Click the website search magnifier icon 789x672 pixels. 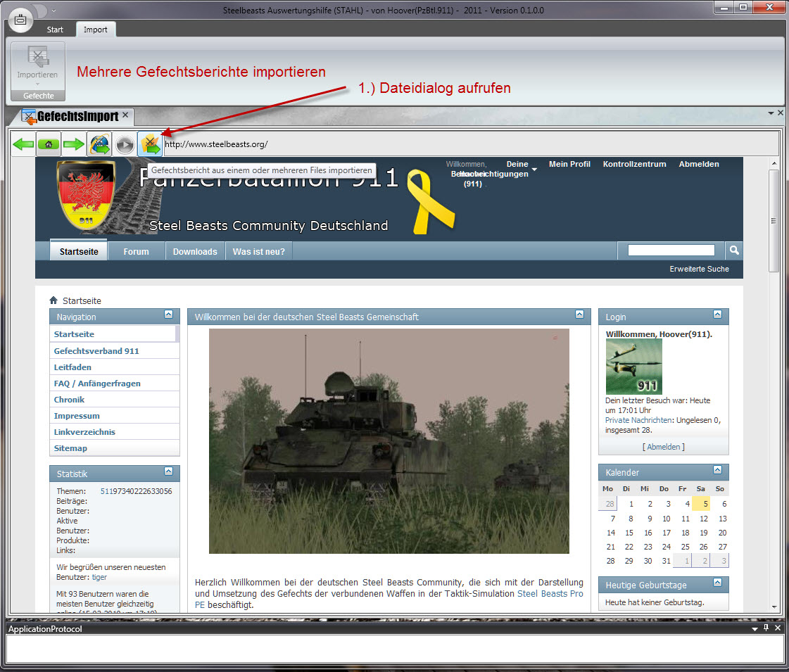733,251
